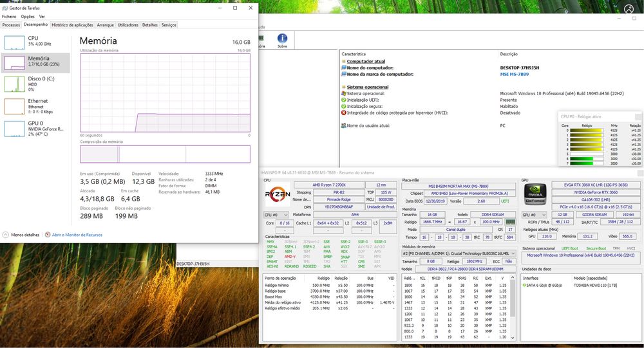Click user icon beside Nome do usuário atual
The image size is (644, 348).
pos(344,125)
